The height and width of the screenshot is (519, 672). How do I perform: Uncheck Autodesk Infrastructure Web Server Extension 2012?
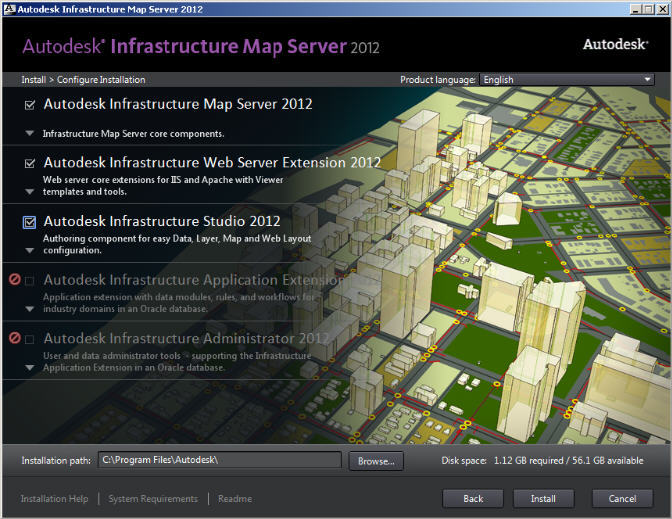(x=30, y=163)
